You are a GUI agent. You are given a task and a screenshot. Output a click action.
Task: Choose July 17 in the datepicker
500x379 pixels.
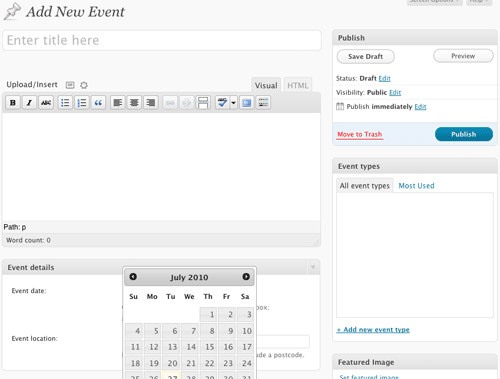245,347
